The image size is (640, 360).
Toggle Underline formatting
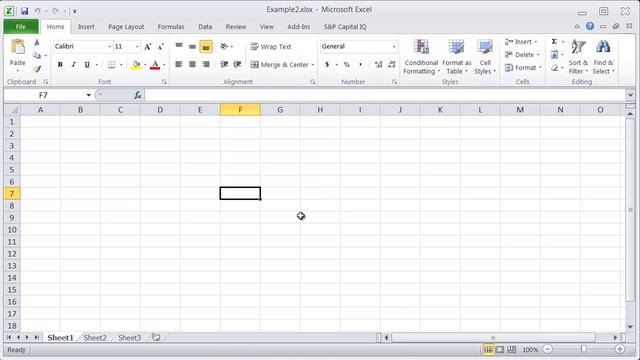(x=87, y=64)
